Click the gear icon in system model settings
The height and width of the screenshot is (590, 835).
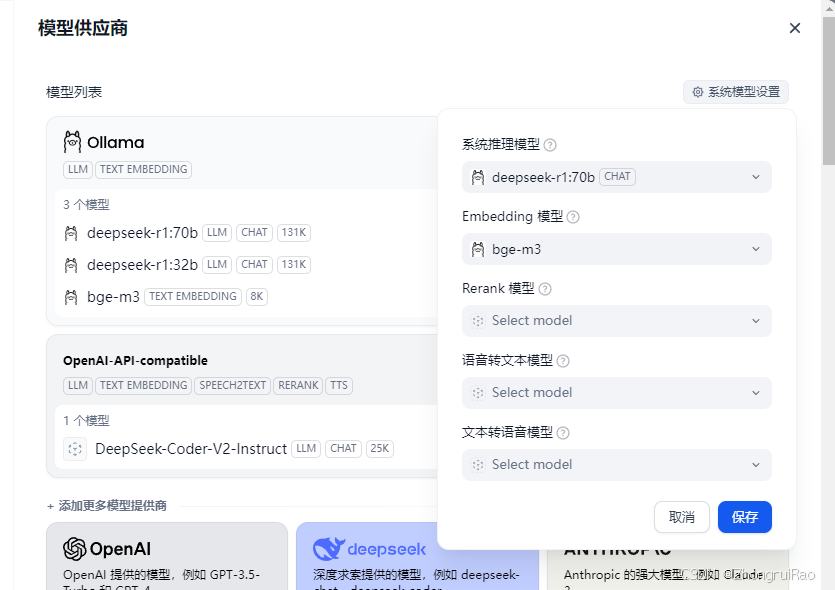coord(698,92)
